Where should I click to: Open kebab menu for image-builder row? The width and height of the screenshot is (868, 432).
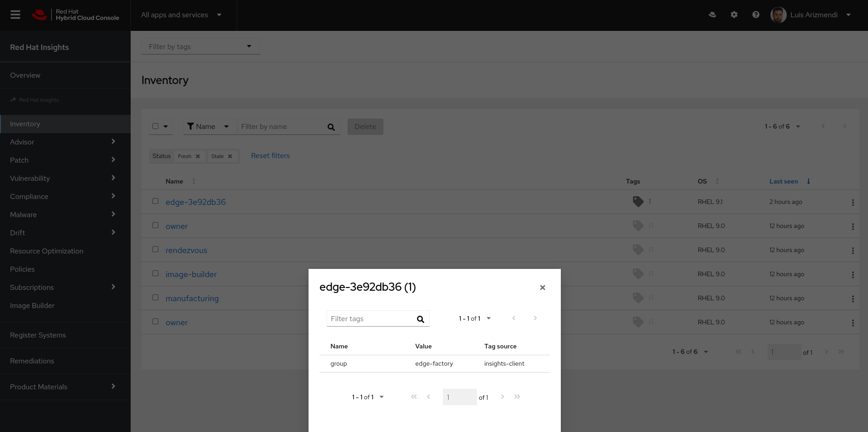853,274
